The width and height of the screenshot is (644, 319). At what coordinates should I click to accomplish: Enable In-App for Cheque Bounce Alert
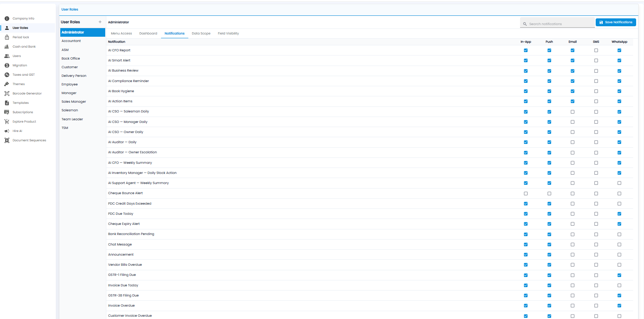(526, 193)
